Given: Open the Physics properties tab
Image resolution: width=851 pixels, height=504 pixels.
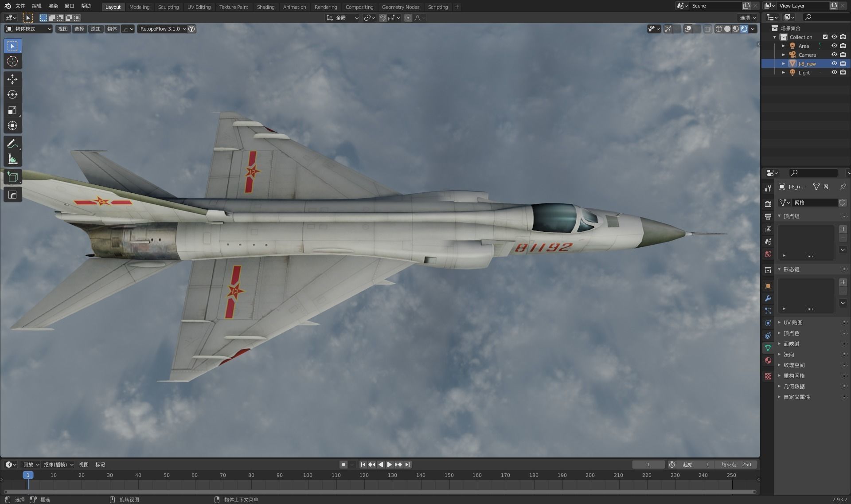Looking at the screenshot, I should click(x=768, y=323).
